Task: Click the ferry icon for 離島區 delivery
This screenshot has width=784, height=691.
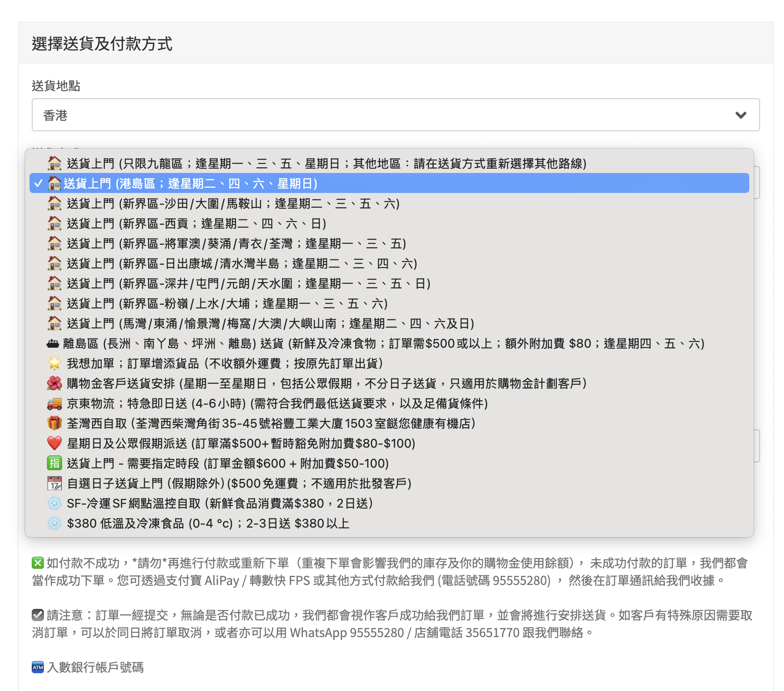Action: [x=53, y=344]
